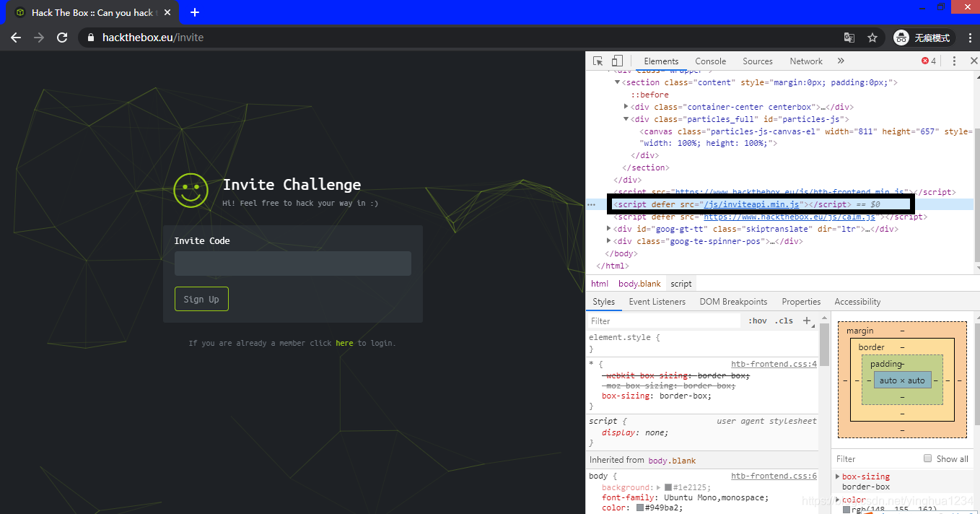The image size is (980, 514).
Task: Open the Event Listeners pane tab
Action: point(658,302)
